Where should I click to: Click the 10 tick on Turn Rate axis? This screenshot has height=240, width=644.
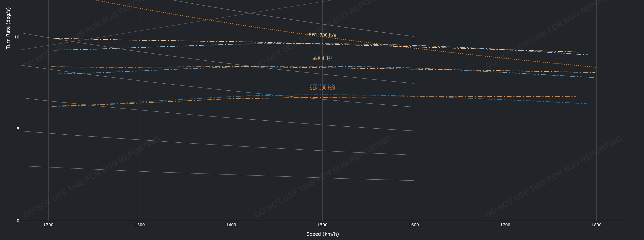17,37
